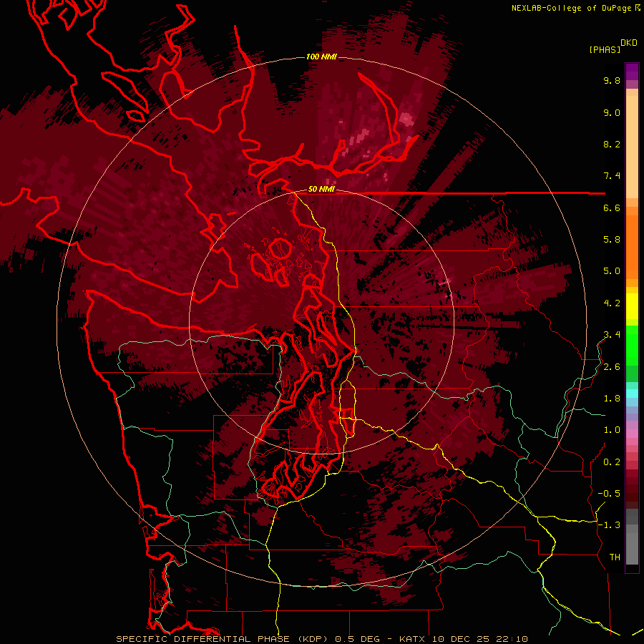Click the 7.4 color scale value

612,176
